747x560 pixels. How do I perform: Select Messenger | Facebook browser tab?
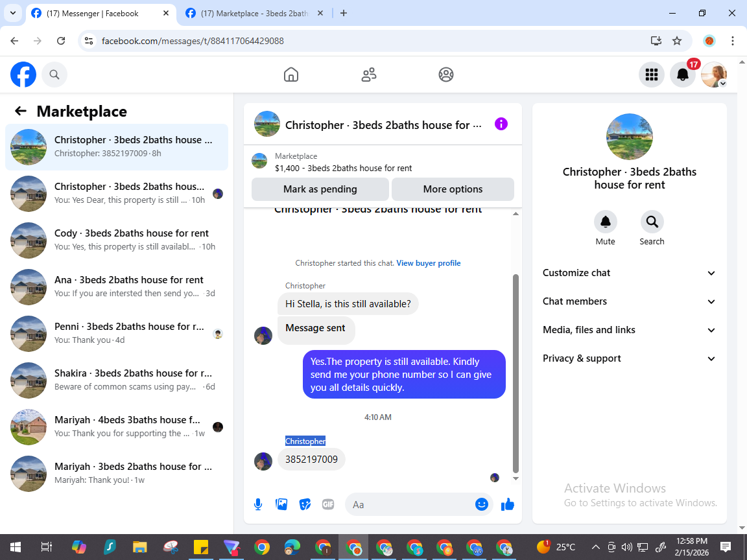point(93,14)
